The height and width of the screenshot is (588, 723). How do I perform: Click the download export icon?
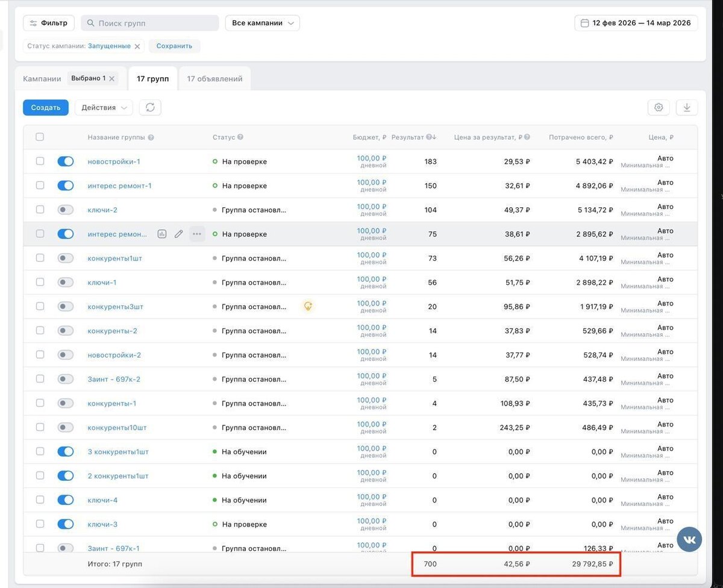tap(687, 107)
